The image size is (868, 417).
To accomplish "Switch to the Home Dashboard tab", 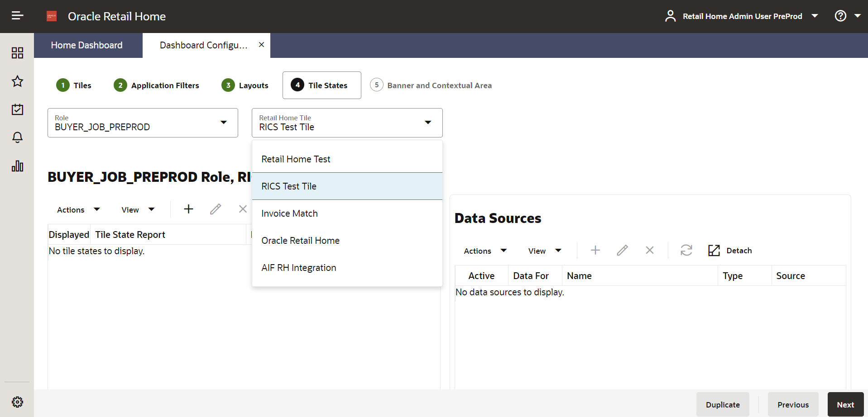I will coord(86,45).
